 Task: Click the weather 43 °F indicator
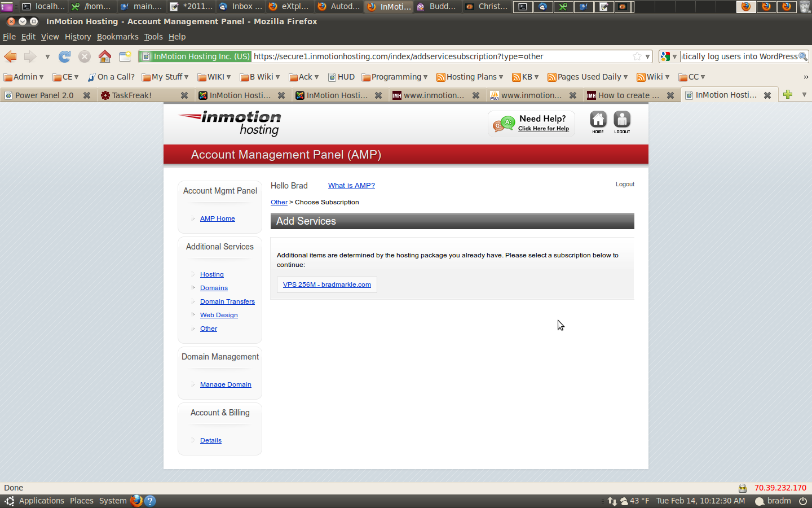635,501
